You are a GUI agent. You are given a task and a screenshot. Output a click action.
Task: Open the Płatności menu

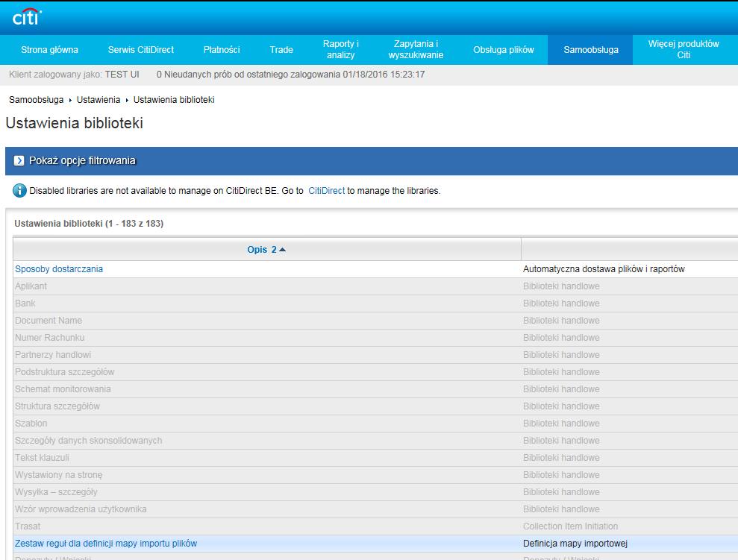(x=222, y=50)
